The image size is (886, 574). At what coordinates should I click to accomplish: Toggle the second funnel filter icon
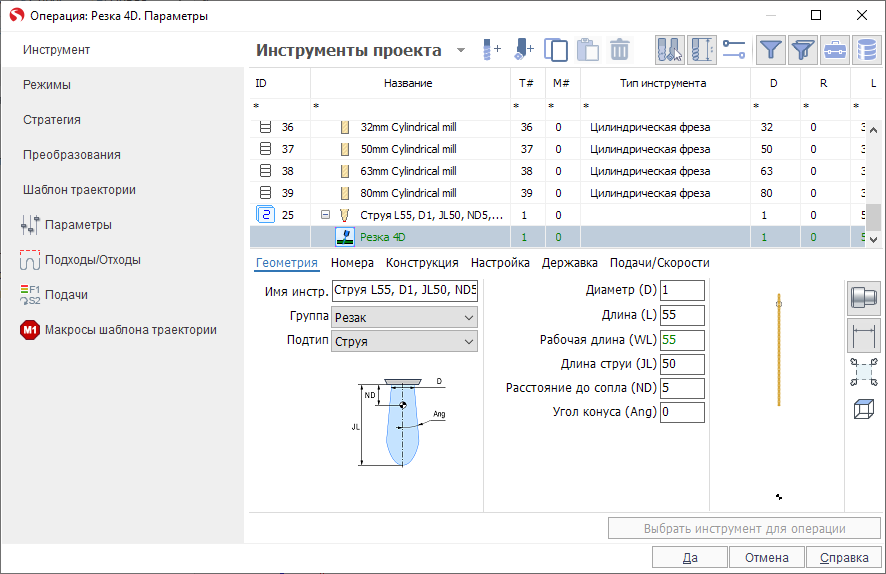tap(802, 50)
